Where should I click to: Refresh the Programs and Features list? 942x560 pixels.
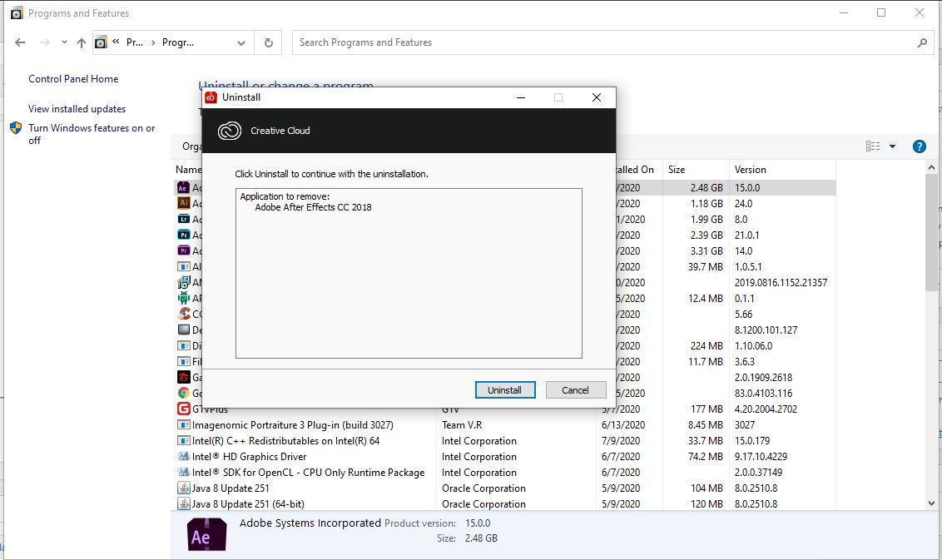point(269,42)
